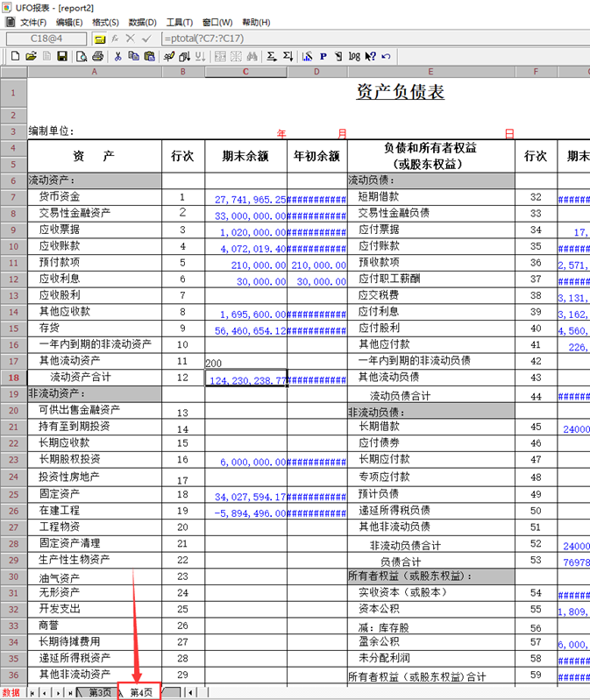Viewport: 590px width, 700px height.
Task: Click the grayed document icon before save
Action: (x=46, y=56)
